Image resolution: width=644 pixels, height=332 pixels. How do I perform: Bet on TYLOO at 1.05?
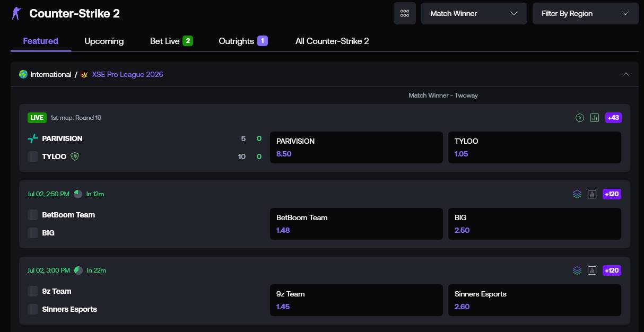coord(535,147)
